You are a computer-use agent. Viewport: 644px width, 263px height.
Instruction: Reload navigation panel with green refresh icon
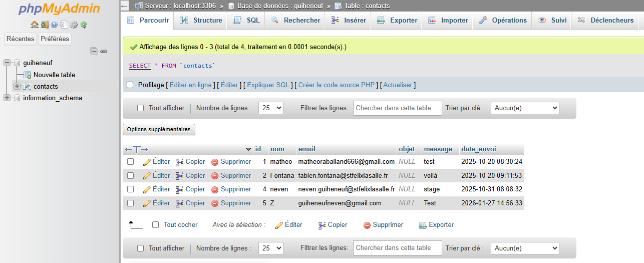pyautogui.click(x=84, y=25)
